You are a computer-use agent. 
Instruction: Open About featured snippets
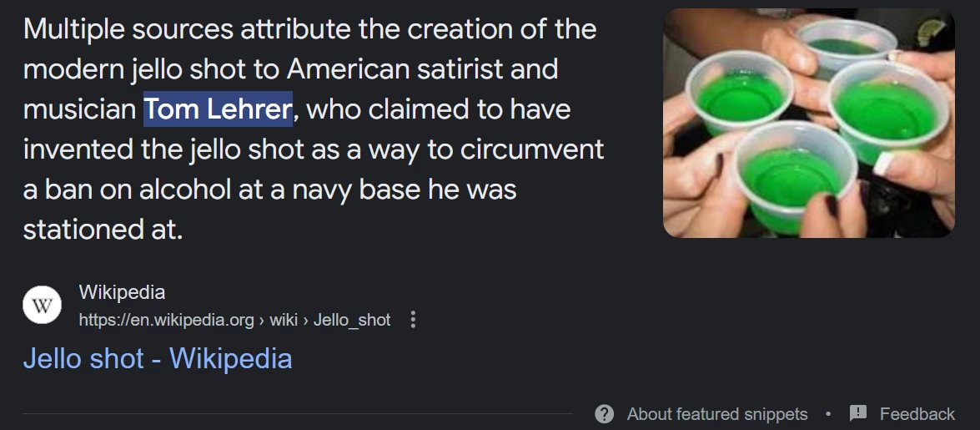click(717, 414)
